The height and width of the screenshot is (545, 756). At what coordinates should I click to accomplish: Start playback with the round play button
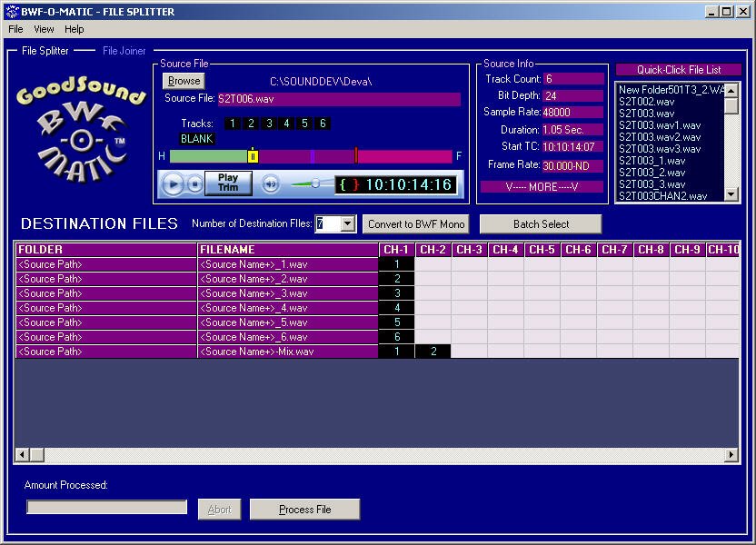coord(173,184)
